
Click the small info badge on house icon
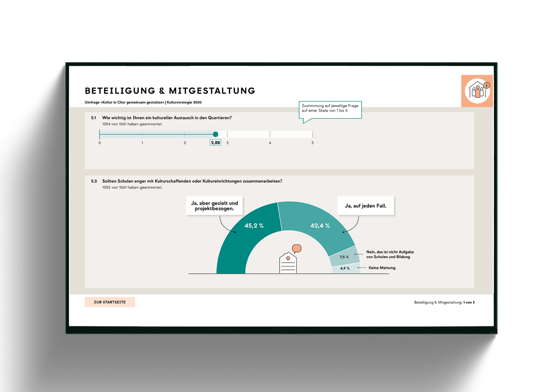(x=487, y=85)
